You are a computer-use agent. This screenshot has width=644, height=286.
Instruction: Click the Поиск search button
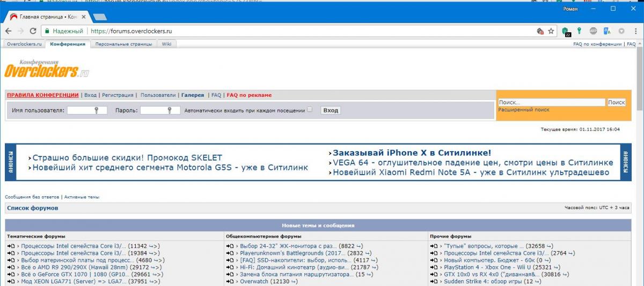(x=616, y=102)
